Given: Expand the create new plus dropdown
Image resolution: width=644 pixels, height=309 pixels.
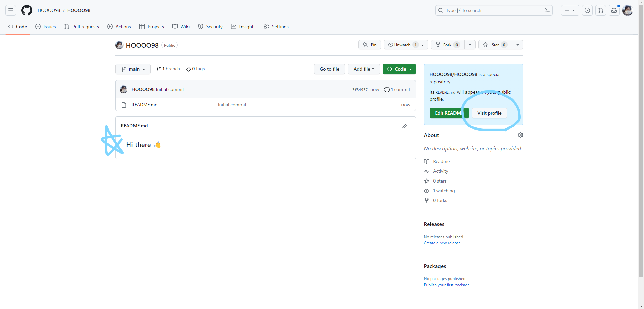Looking at the screenshot, I should click(x=570, y=10).
